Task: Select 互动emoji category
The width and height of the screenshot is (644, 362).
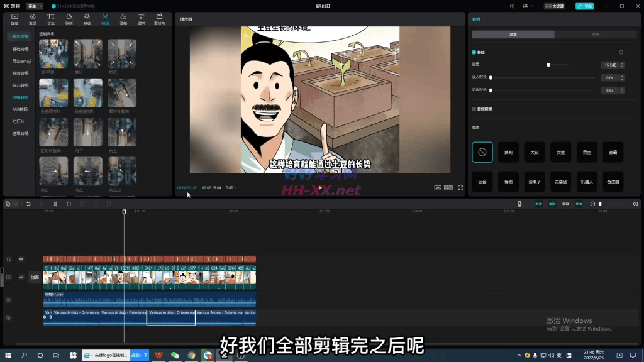Action: click(x=21, y=61)
